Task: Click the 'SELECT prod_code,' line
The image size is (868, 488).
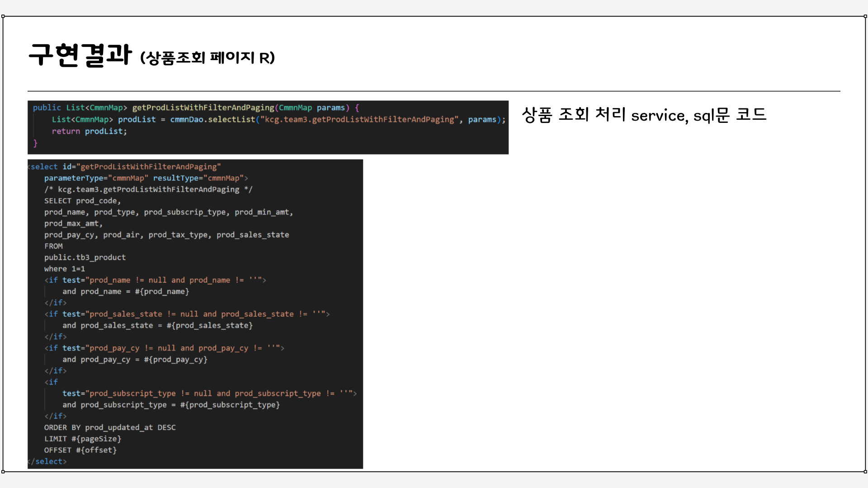Action: coord(82,201)
